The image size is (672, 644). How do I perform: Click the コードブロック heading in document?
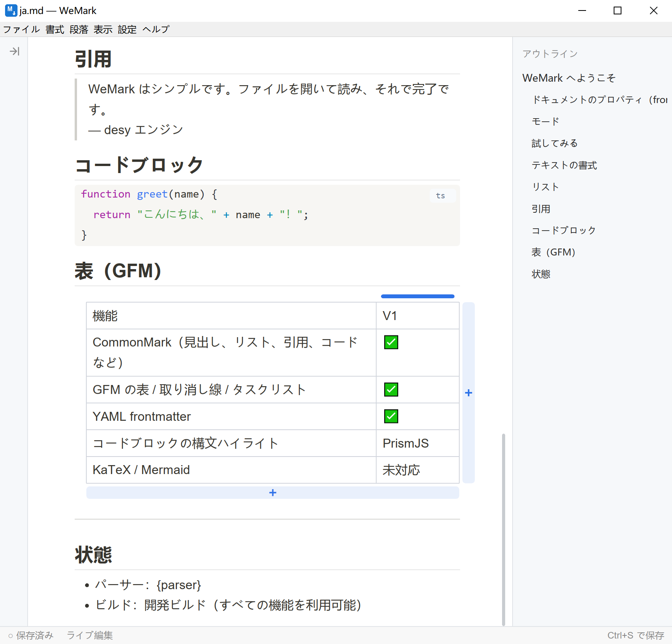[139, 165]
